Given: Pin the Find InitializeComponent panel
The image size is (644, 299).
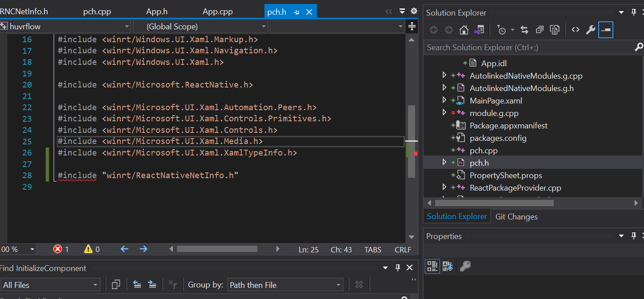Looking at the screenshot, I should [x=397, y=267].
